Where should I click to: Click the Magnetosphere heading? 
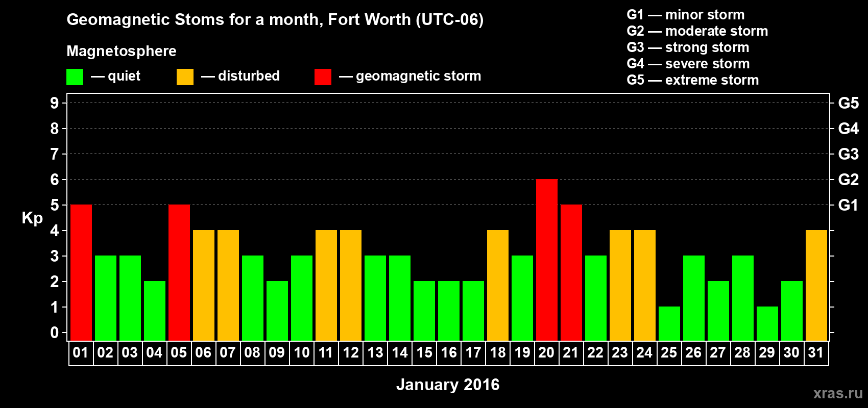point(122,52)
